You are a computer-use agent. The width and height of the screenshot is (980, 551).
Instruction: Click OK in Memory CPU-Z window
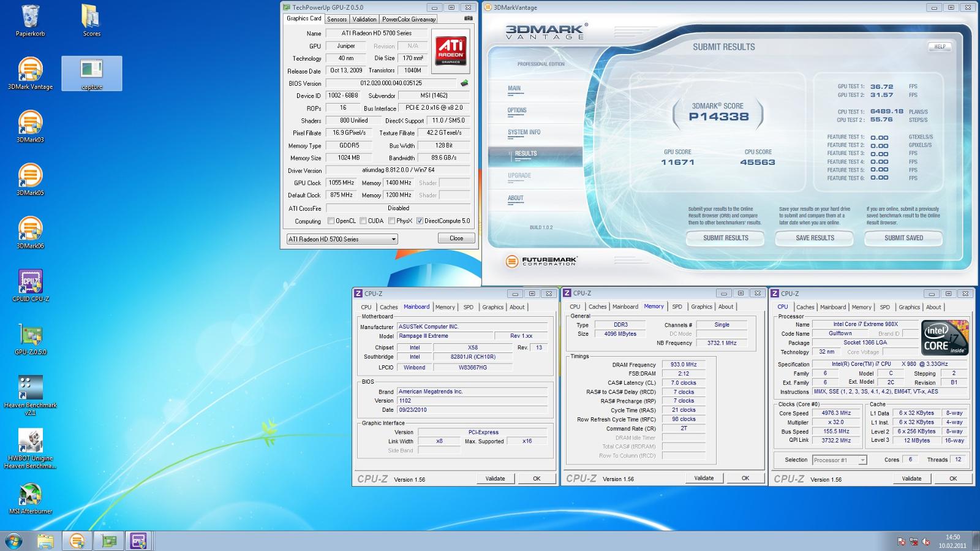pos(745,478)
